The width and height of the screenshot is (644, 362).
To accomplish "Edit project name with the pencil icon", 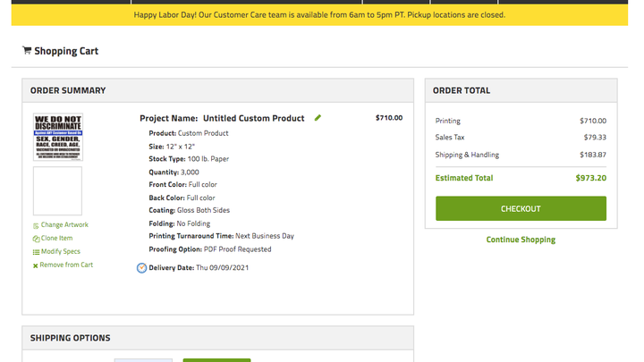I will pos(318,118).
